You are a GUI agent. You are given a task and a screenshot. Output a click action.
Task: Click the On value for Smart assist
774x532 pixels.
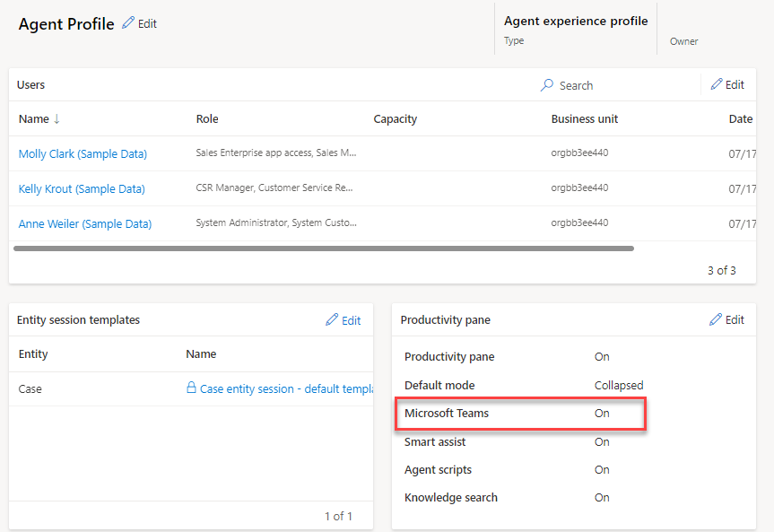pyautogui.click(x=602, y=442)
